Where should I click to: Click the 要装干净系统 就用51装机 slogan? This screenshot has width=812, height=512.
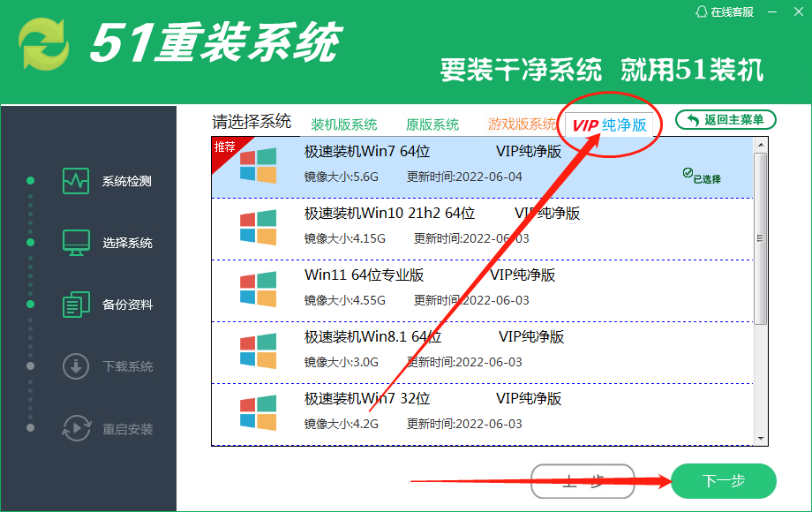pyautogui.click(x=602, y=70)
